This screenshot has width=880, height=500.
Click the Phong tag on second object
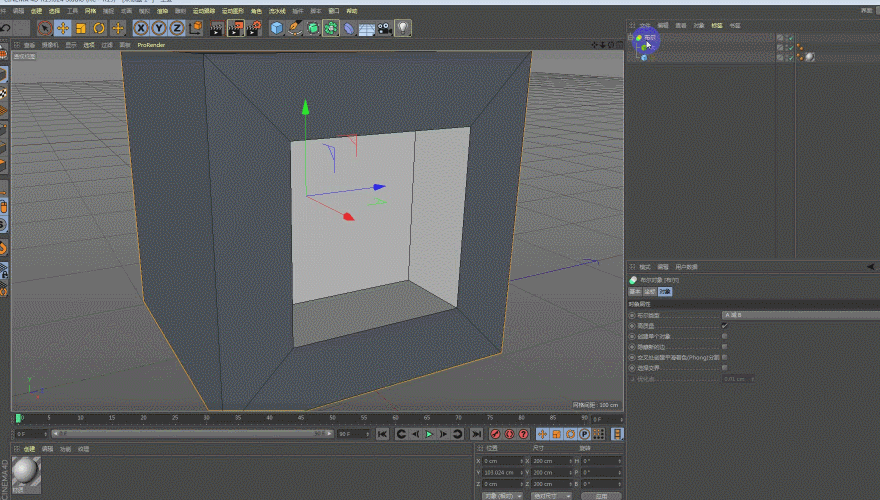click(x=800, y=48)
